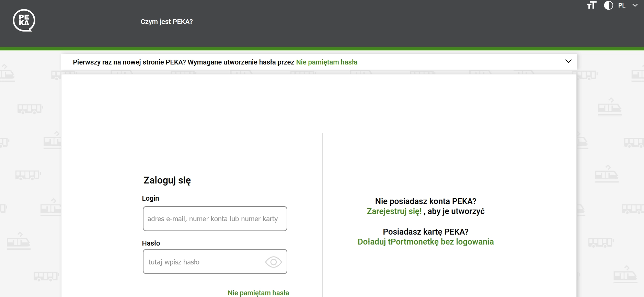Click the 'Zaloguj się' heading text
The image size is (644, 297).
pos(167,180)
